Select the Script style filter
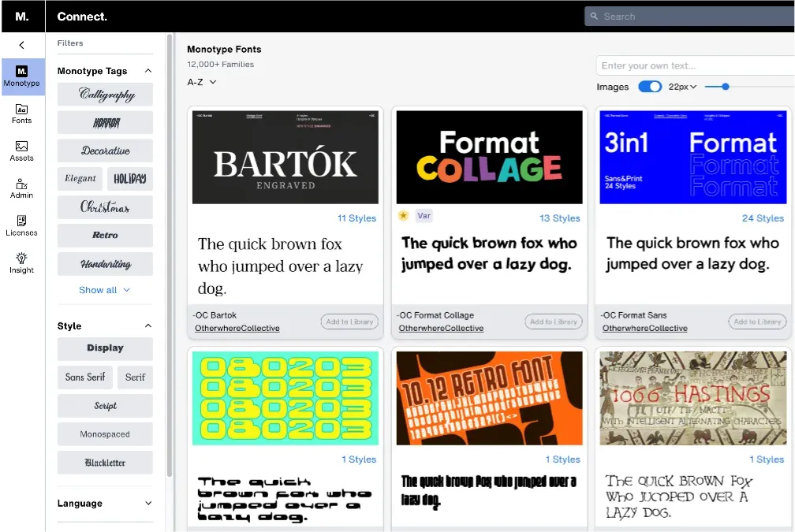795x532 pixels. pos(105,406)
